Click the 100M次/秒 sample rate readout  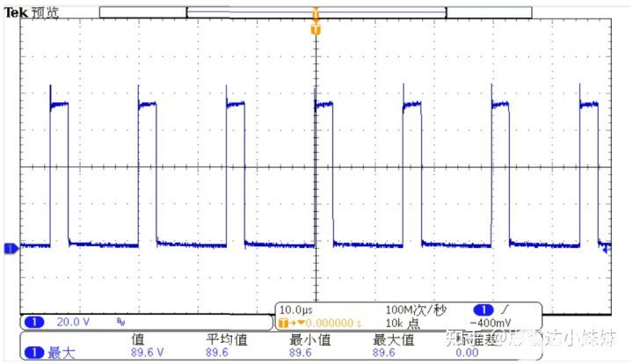pos(416,309)
